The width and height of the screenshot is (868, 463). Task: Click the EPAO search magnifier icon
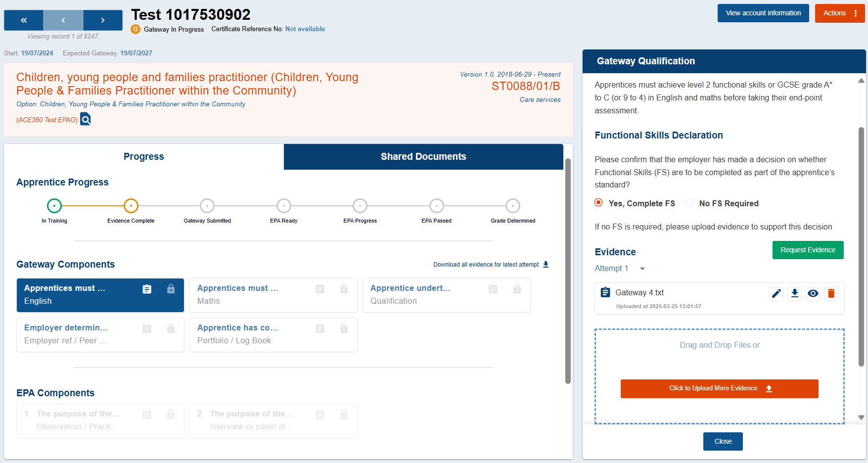tap(86, 119)
